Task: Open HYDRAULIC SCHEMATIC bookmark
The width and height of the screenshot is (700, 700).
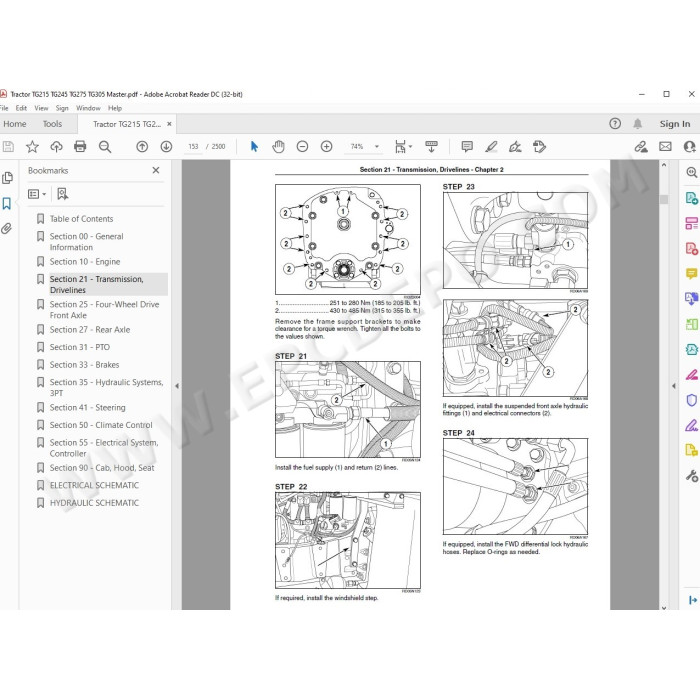Action: pos(94,503)
